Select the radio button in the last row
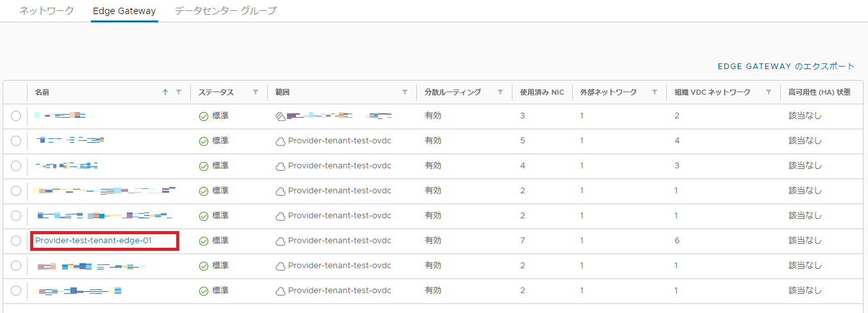The image size is (868, 313). click(x=16, y=291)
